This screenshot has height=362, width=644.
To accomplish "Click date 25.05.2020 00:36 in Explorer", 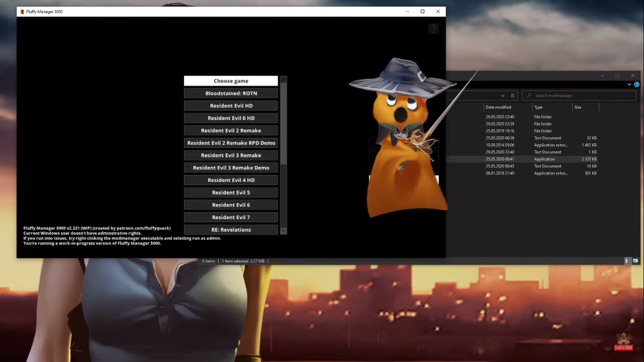I will [x=500, y=138].
